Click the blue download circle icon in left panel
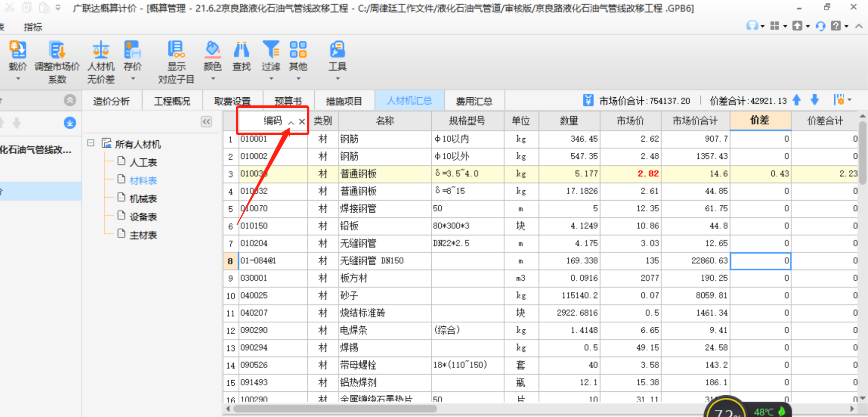The width and height of the screenshot is (868, 417). 70,123
